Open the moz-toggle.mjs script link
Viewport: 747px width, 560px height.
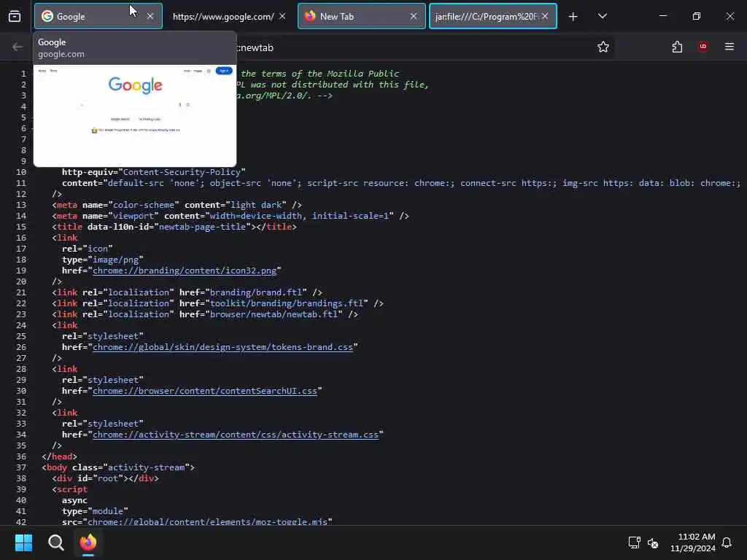pos(207,522)
